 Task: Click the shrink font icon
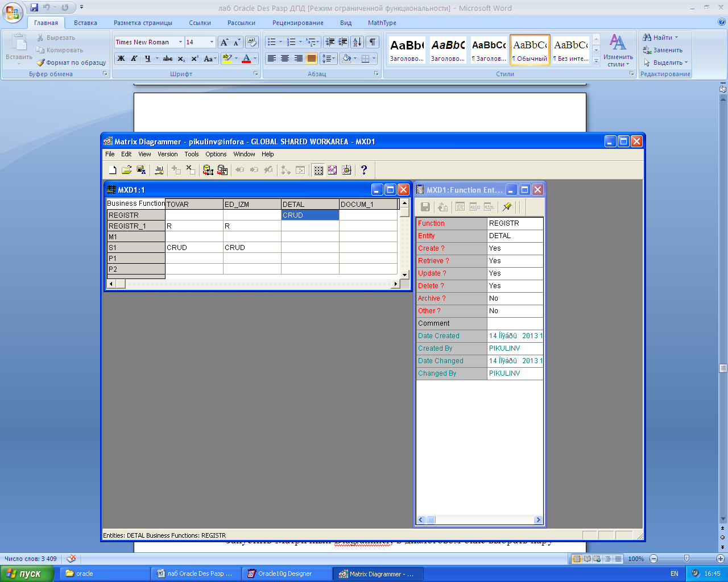[x=237, y=42]
